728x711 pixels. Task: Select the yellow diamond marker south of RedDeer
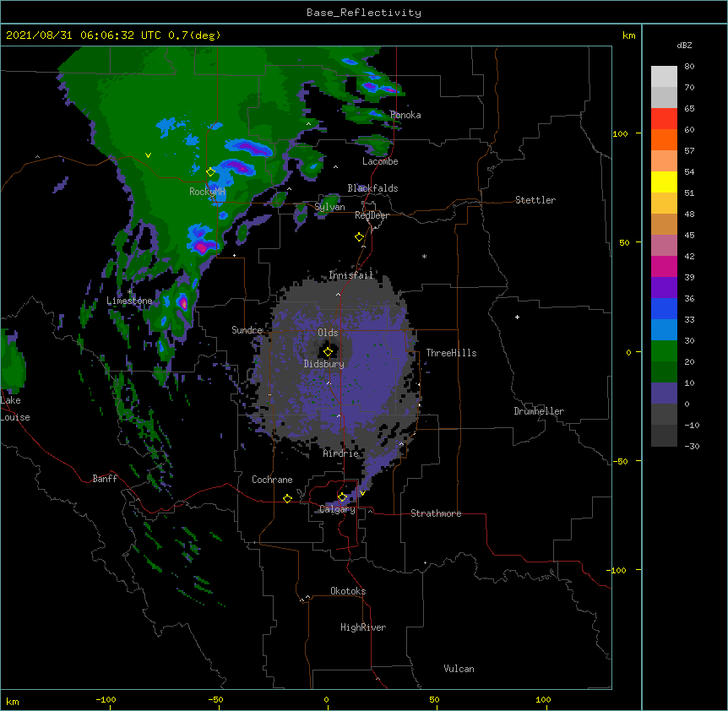click(x=359, y=237)
